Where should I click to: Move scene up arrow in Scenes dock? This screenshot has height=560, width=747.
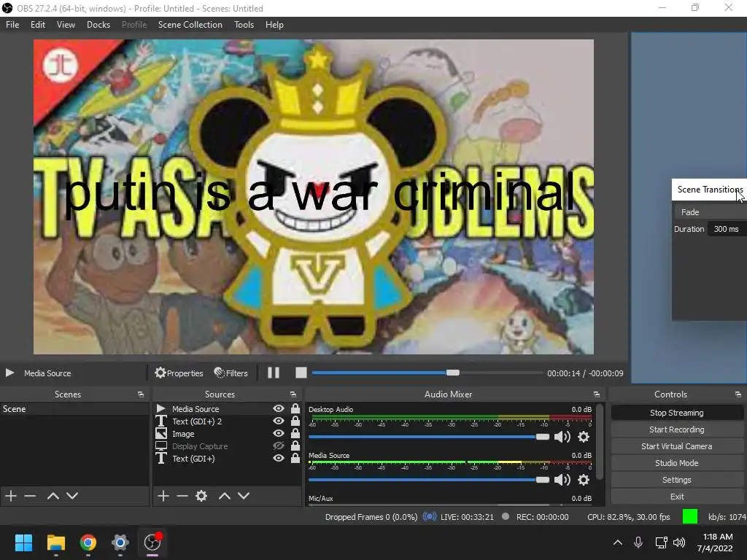[53, 496]
